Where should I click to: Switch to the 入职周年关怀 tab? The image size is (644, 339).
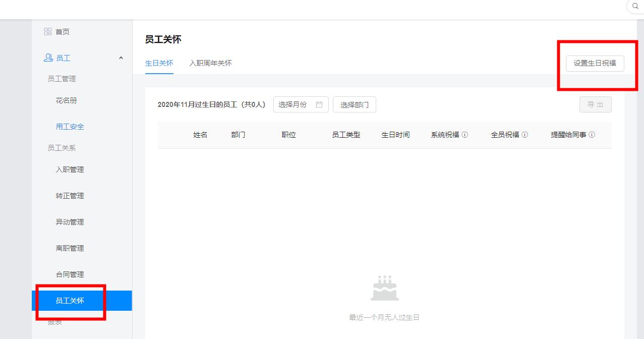(x=211, y=63)
